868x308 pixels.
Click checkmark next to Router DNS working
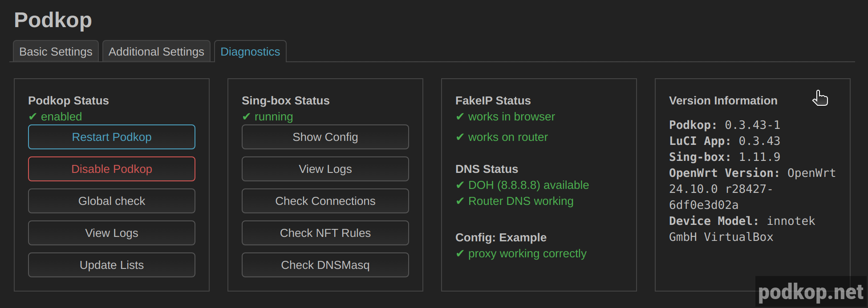460,201
